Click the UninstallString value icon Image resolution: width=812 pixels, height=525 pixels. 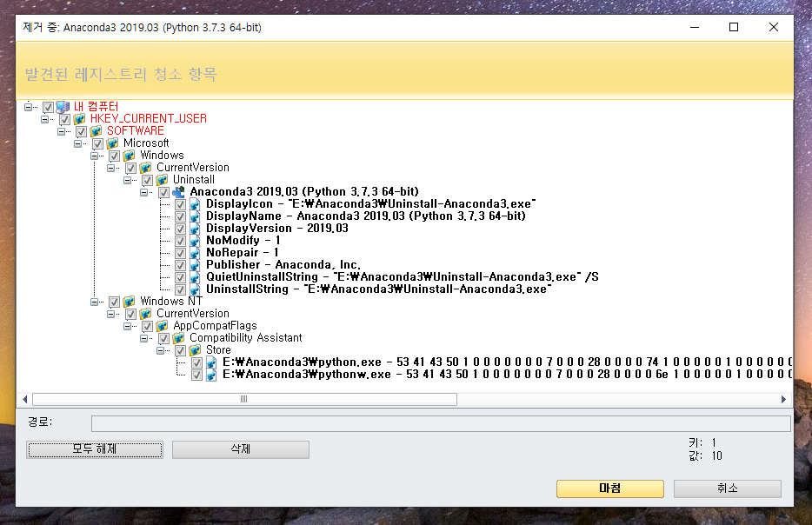(196, 289)
